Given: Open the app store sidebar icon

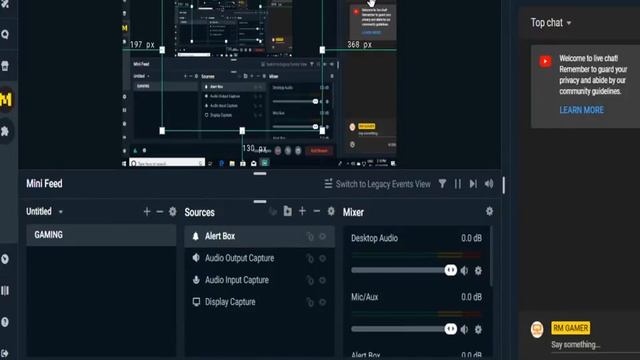Looking at the screenshot, I should click(x=5, y=66).
